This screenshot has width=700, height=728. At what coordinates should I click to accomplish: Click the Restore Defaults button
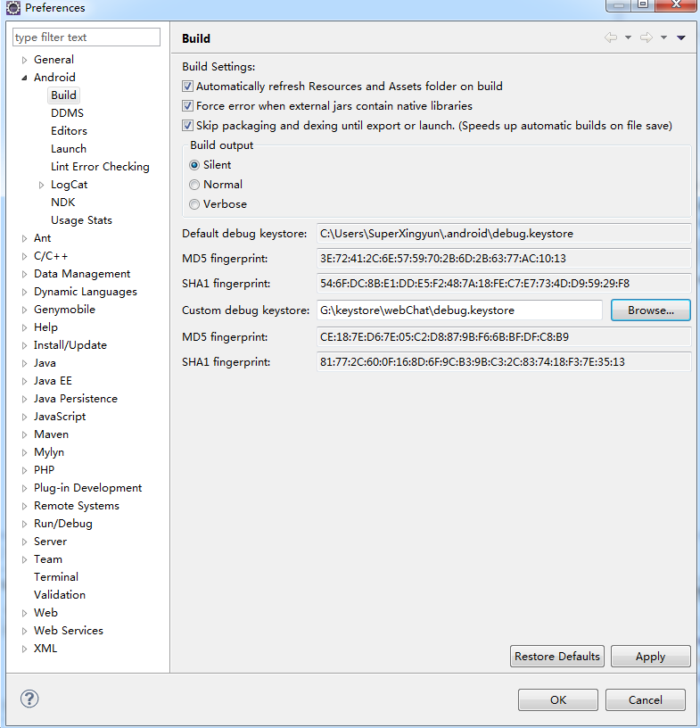(557, 657)
